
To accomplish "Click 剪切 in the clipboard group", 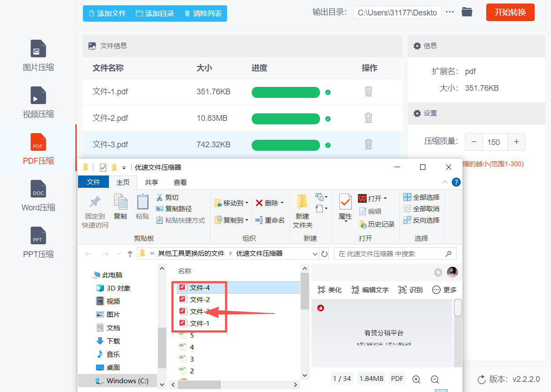I will 168,197.
